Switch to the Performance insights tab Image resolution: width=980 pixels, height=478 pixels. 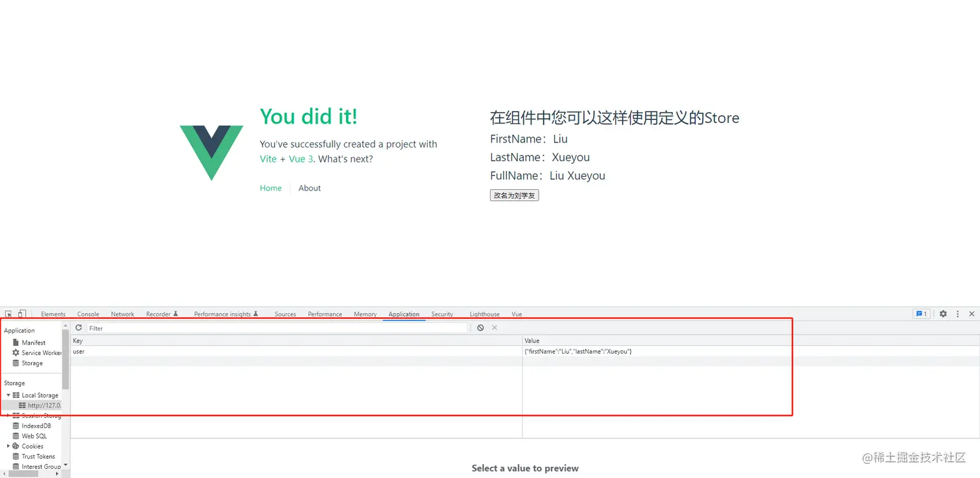click(226, 314)
